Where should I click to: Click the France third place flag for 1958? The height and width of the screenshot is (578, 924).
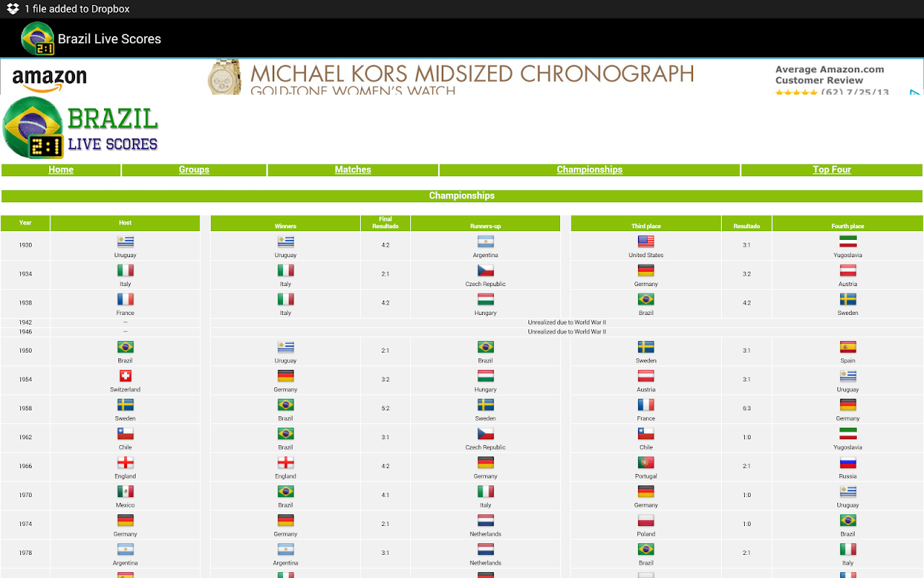click(x=645, y=405)
